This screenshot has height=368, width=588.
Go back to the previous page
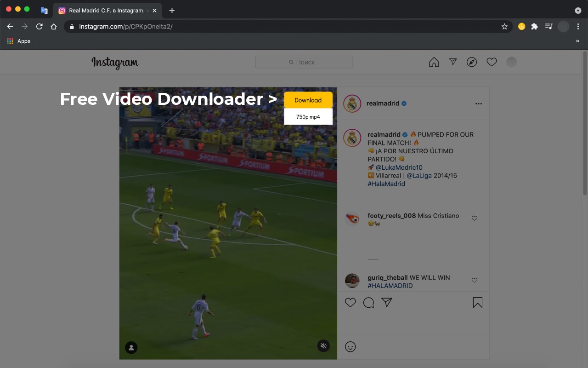click(10, 27)
